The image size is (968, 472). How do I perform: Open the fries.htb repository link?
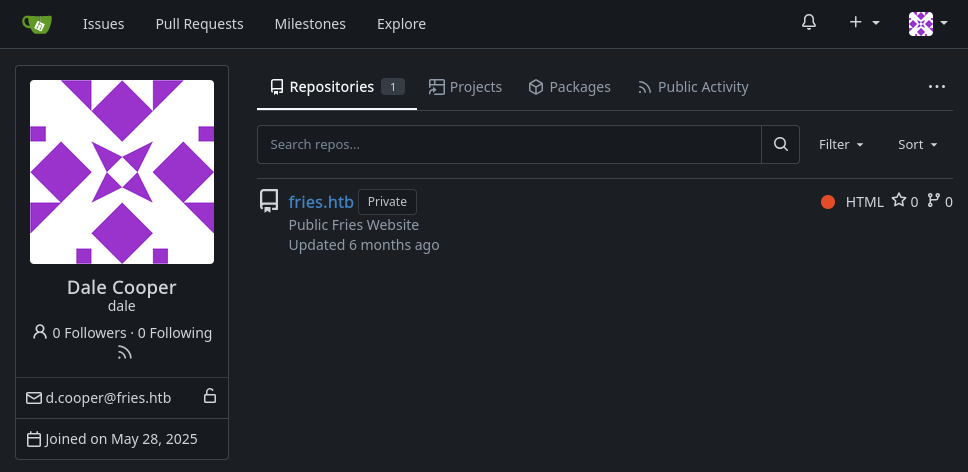321,202
